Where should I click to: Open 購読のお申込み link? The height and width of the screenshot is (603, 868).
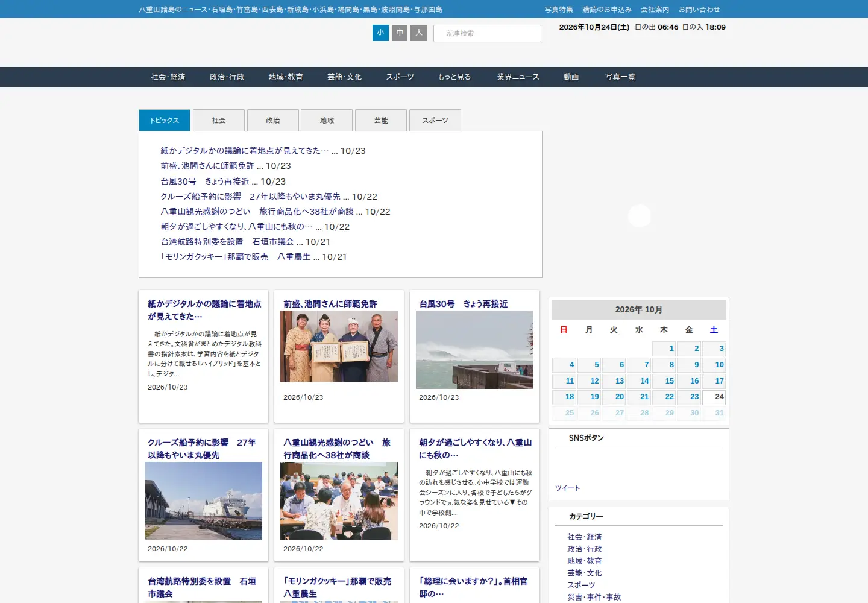coord(606,10)
